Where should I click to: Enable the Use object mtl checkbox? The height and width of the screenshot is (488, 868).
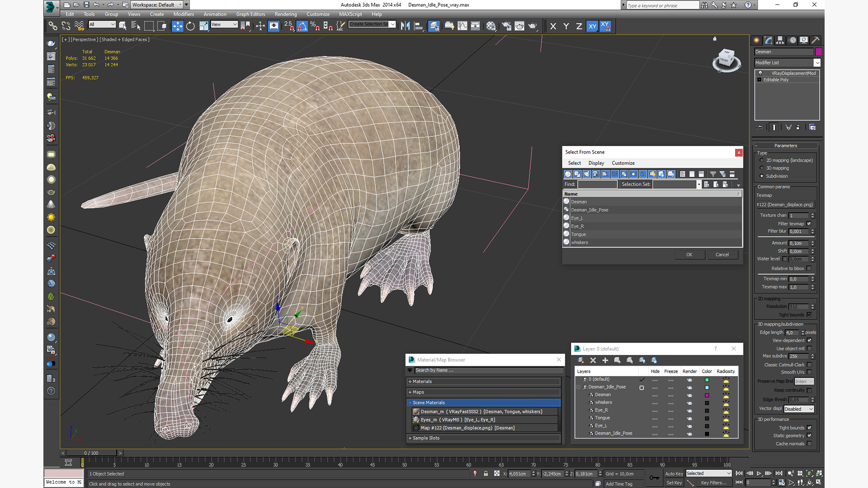(x=809, y=348)
